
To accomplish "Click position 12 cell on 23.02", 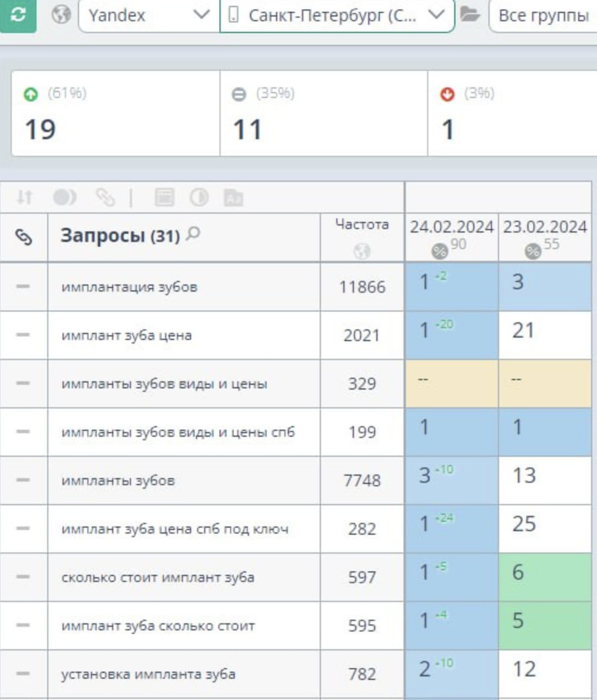I will 545,674.
